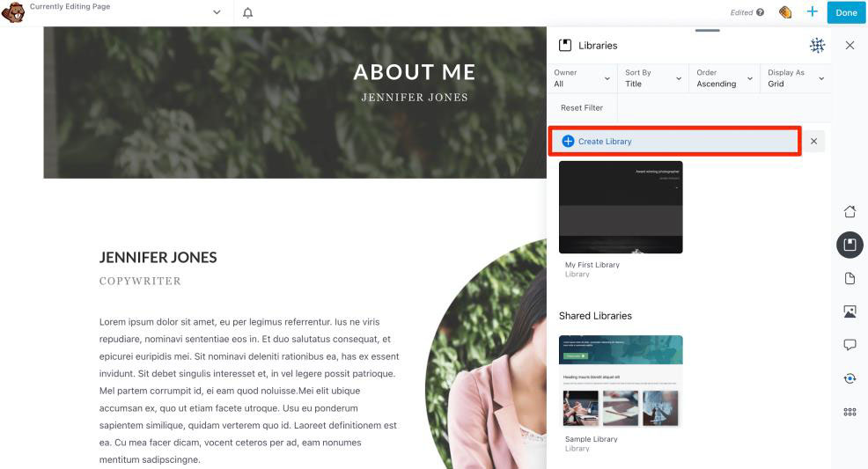
Task: Click the Libraries panel header icon
Action: point(565,46)
